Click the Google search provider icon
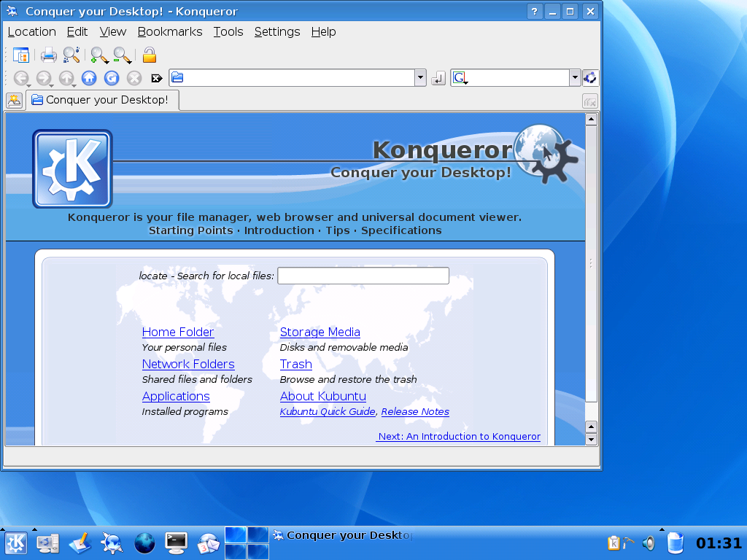This screenshot has height=560, width=747. click(x=460, y=77)
